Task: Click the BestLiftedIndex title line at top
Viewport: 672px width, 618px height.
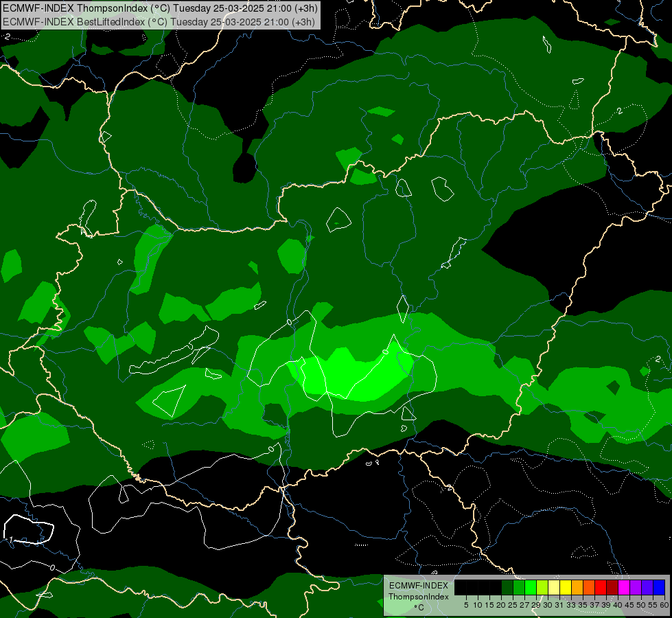Action: (x=159, y=21)
